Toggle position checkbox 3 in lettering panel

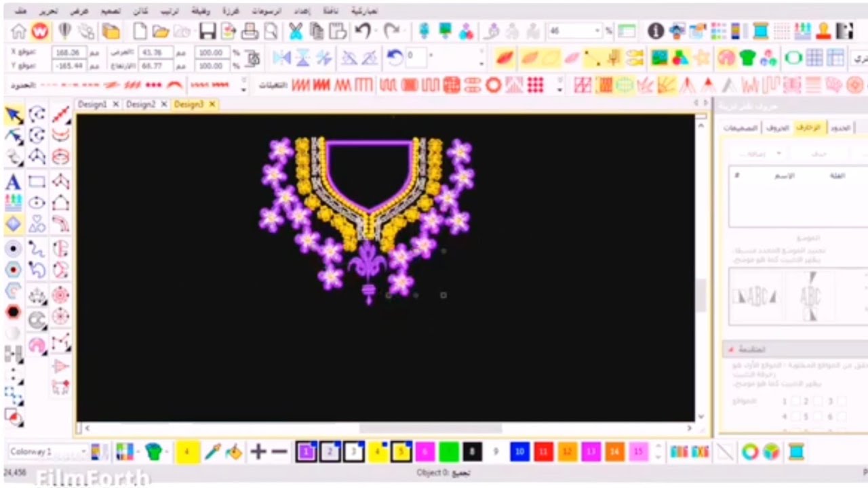click(841, 401)
